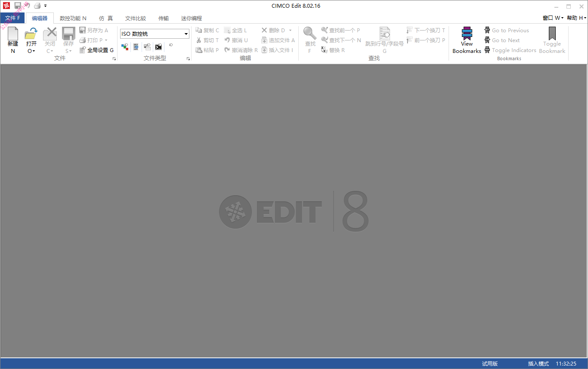588x369 pixels.
Task: Click Go to Next bookmark
Action: click(502, 40)
